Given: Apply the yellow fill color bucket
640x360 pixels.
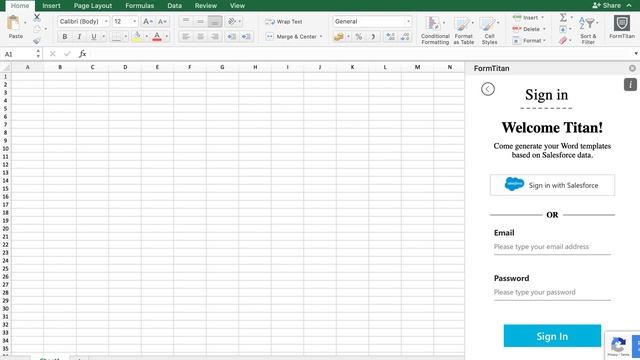Looking at the screenshot, I should [x=137, y=37].
